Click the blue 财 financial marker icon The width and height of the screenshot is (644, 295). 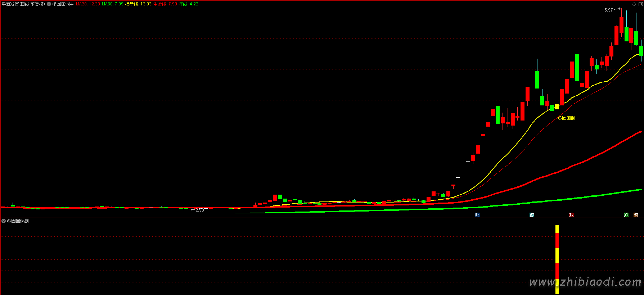pyautogui.click(x=477, y=215)
